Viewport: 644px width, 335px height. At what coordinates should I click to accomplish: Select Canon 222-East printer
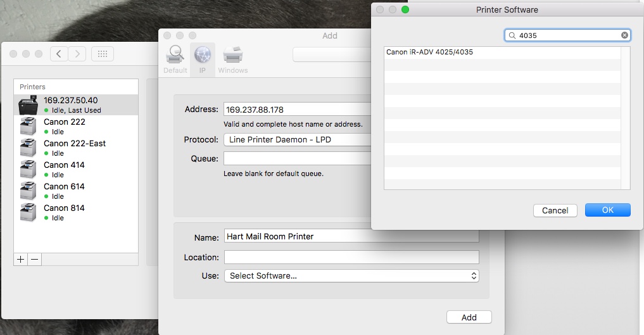point(76,148)
